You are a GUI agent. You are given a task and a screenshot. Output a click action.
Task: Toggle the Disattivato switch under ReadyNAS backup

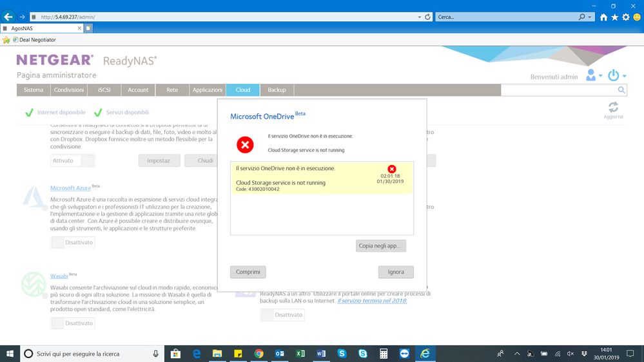click(282, 315)
